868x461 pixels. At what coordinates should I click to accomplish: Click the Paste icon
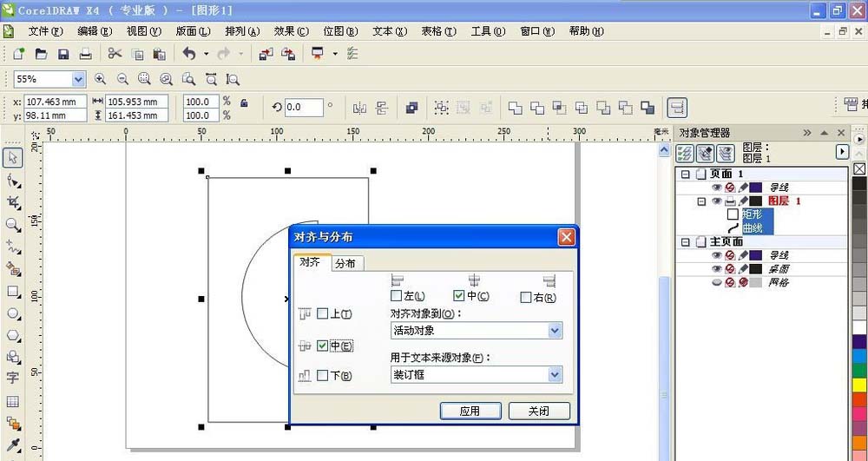pos(160,54)
